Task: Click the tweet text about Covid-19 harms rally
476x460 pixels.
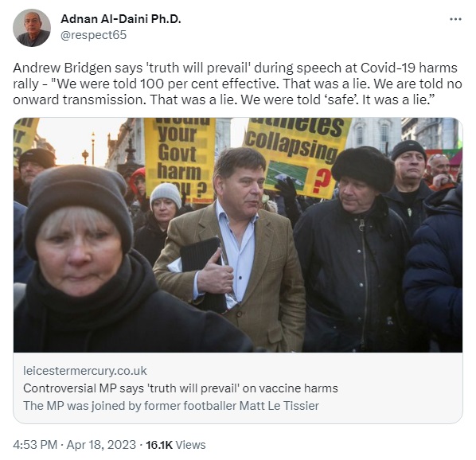Action: [237, 84]
